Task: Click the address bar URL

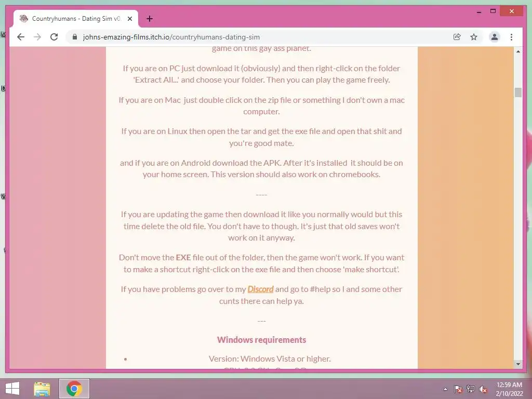Action: [171, 37]
